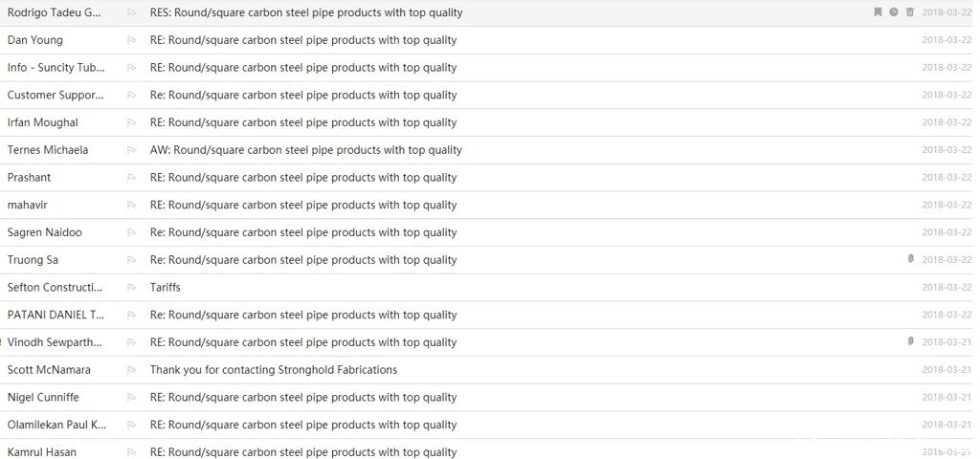Viewport: 980px width, 459px height.
Task: Flag the email from Scott McNamara
Action: pos(131,370)
